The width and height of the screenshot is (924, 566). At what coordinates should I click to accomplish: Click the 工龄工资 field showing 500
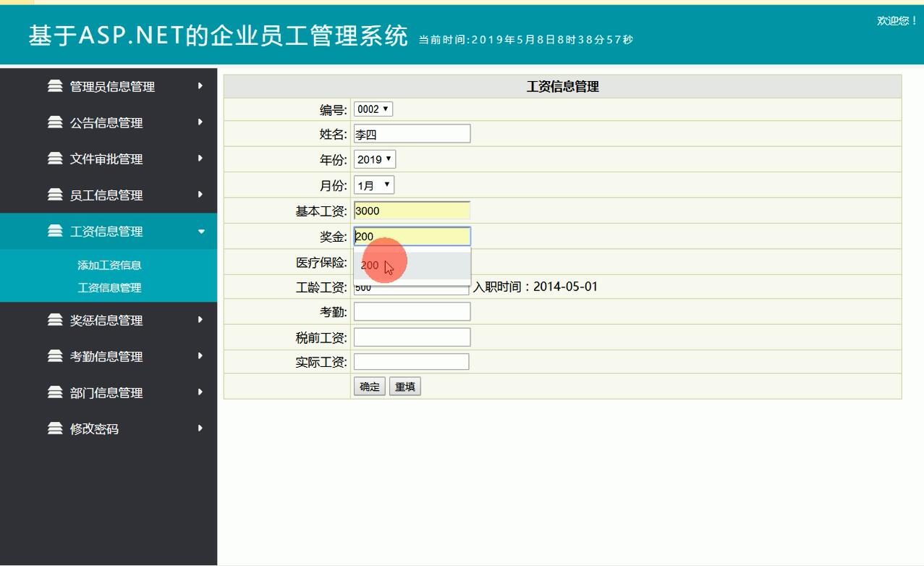(412, 287)
